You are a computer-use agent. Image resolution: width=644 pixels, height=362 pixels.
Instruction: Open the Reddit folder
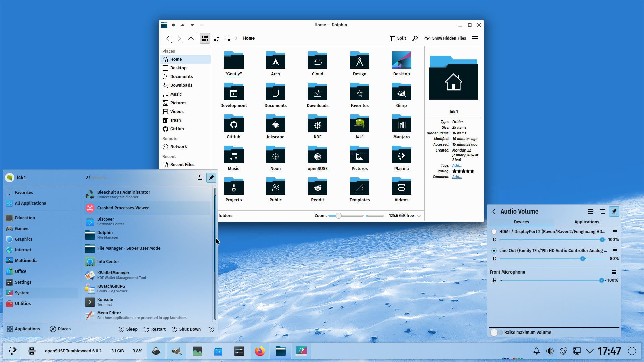point(317,190)
